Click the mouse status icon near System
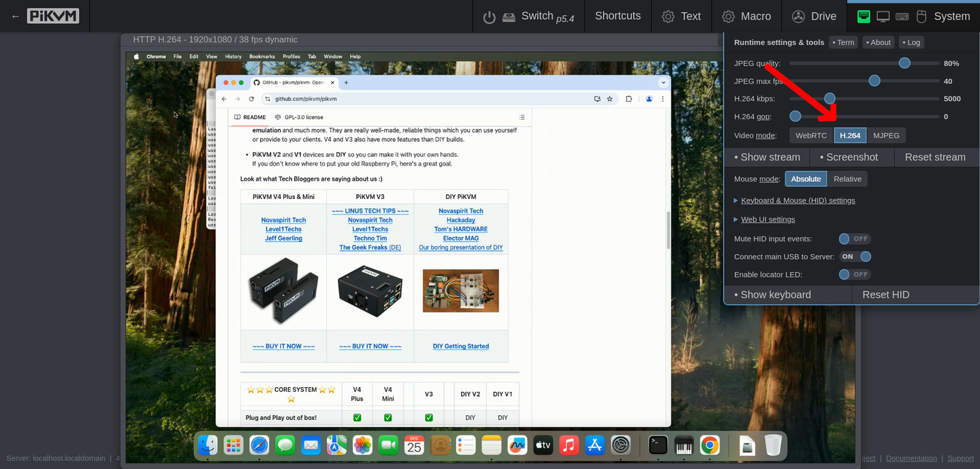The height and width of the screenshot is (469, 980). pyautogui.click(x=921, y=16)
